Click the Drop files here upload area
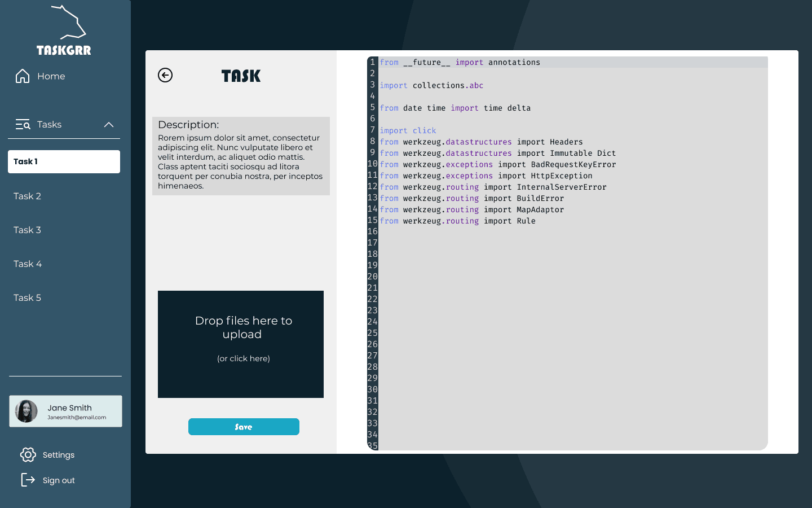 coord(241,344)
